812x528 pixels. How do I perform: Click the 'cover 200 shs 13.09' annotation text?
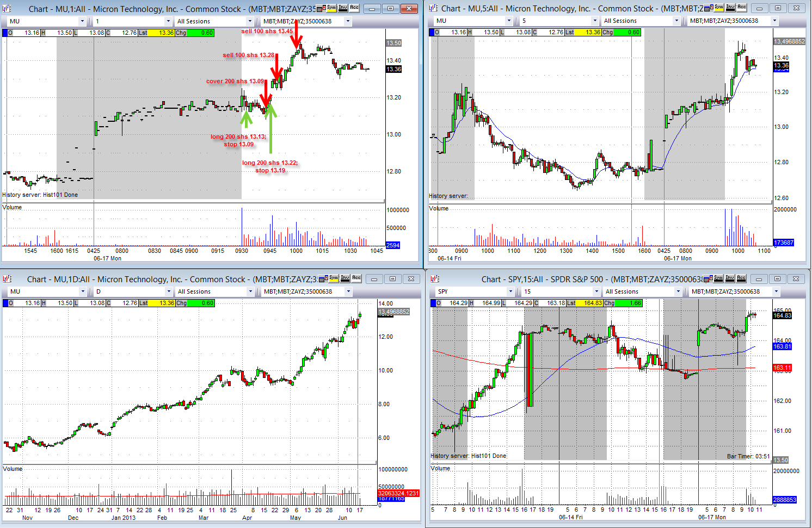point(235,81)
